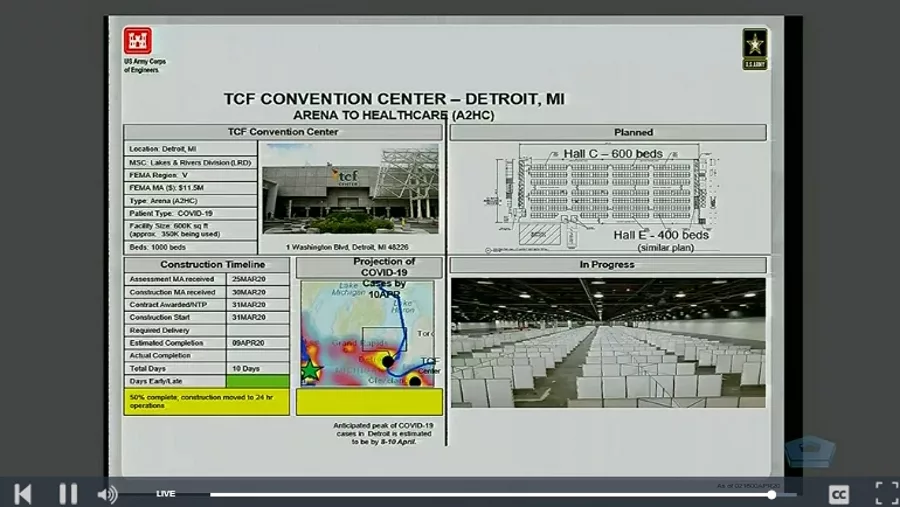The width and height of the screenshot is (900, 507).
Task: Click the 'Contract Awarded/NTP' row label
Action: click(175, 305)
